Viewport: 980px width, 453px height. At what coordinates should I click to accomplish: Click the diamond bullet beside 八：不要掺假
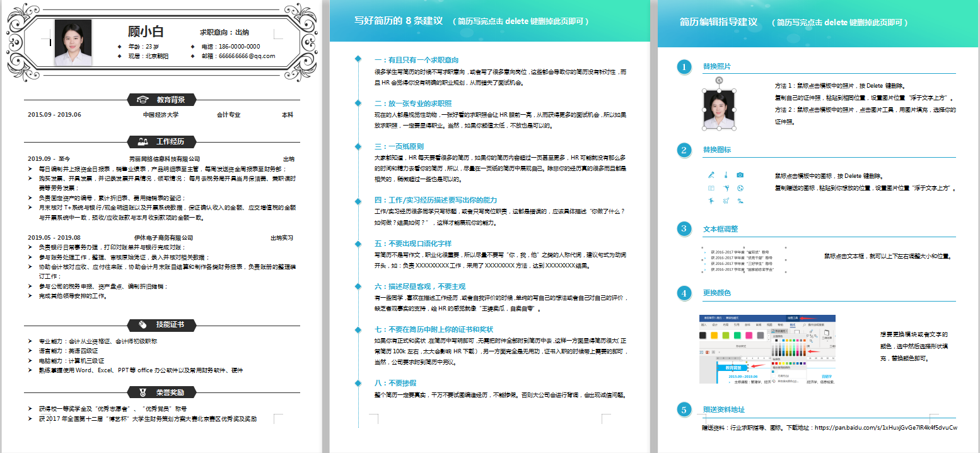coord(358,383)
